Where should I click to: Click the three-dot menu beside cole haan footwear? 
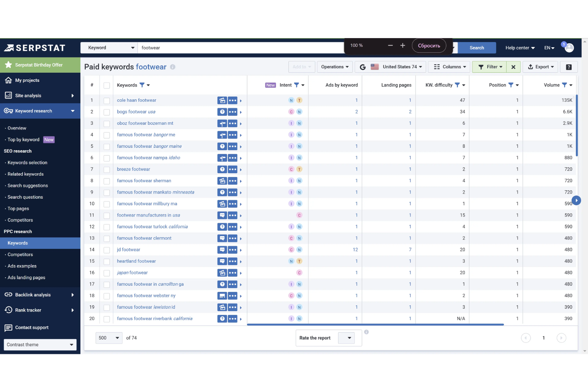coord(232,100)
